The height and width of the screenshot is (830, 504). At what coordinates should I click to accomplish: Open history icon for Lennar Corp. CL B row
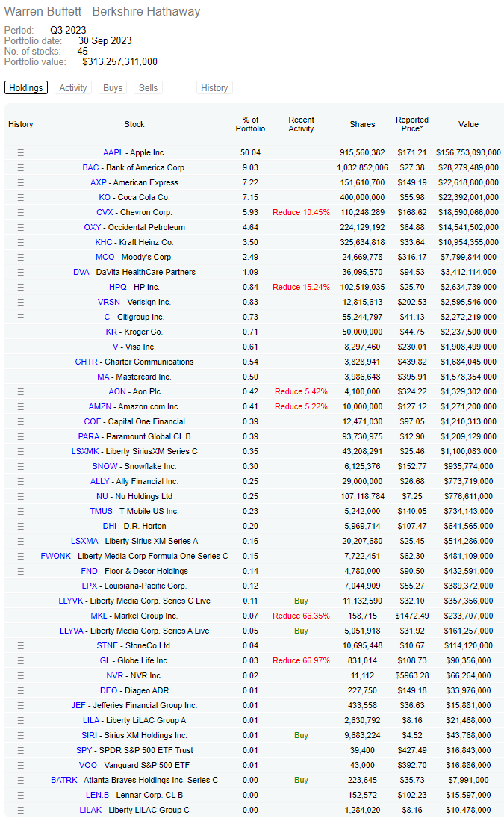(x=21, y=796)
